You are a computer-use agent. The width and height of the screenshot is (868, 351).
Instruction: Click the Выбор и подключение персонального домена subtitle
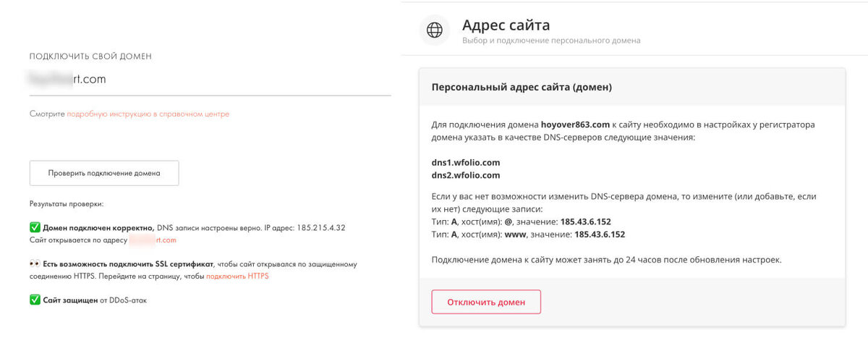click(551, 41)
